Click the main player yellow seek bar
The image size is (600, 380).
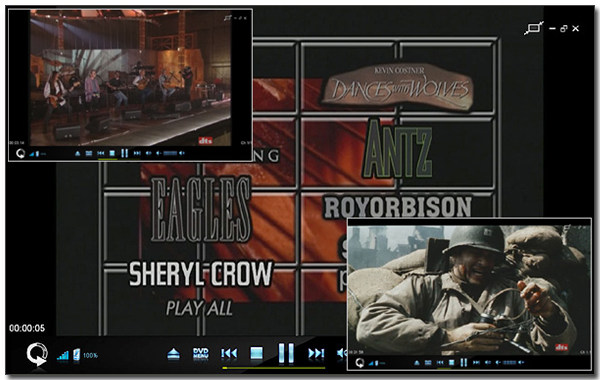click(274, 368)
